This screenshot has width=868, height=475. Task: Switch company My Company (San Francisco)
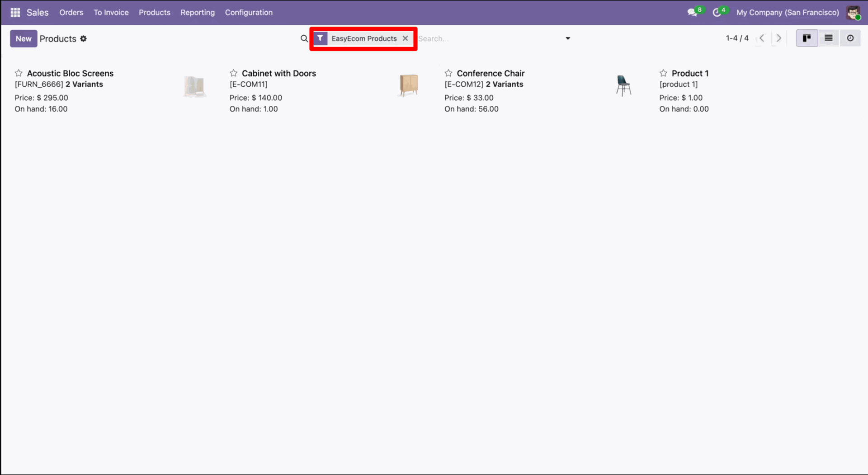tap(788, 13)
